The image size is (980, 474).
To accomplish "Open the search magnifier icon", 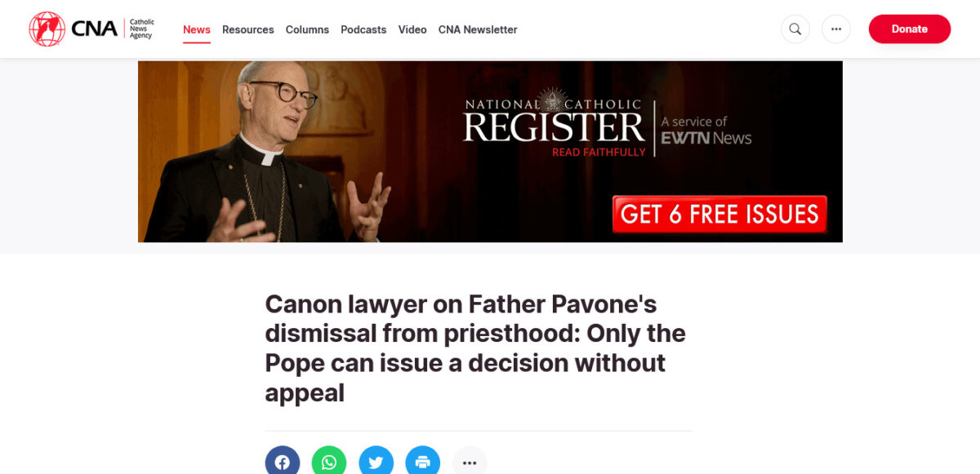I will point(795,29).
